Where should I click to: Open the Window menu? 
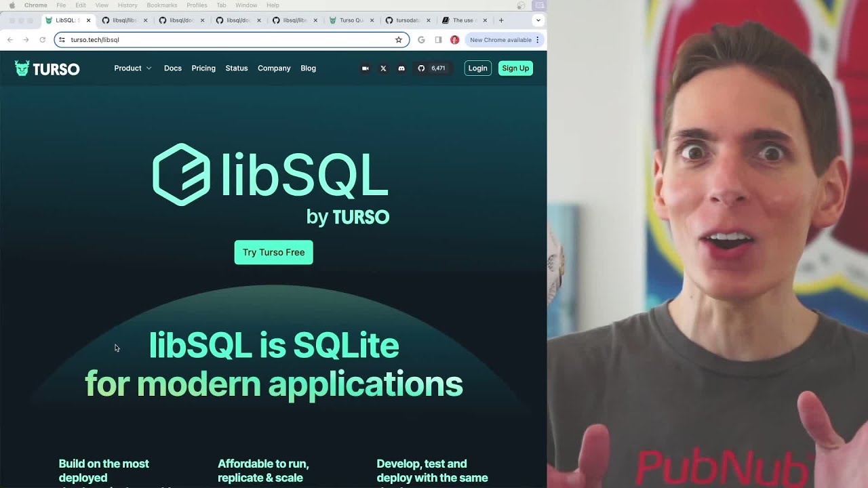pyautogui.click(x=246, y=5)
